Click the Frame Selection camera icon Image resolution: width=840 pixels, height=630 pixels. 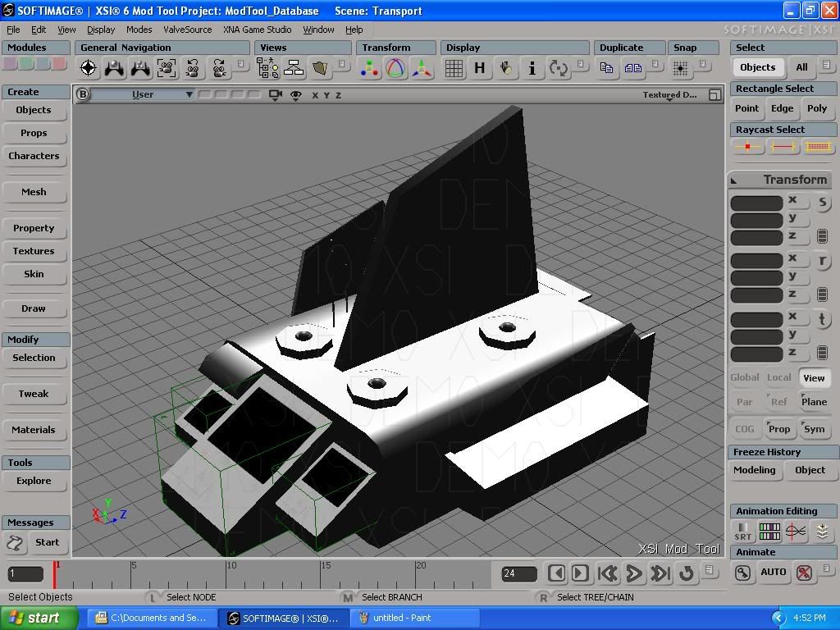[x=167, y=68]
